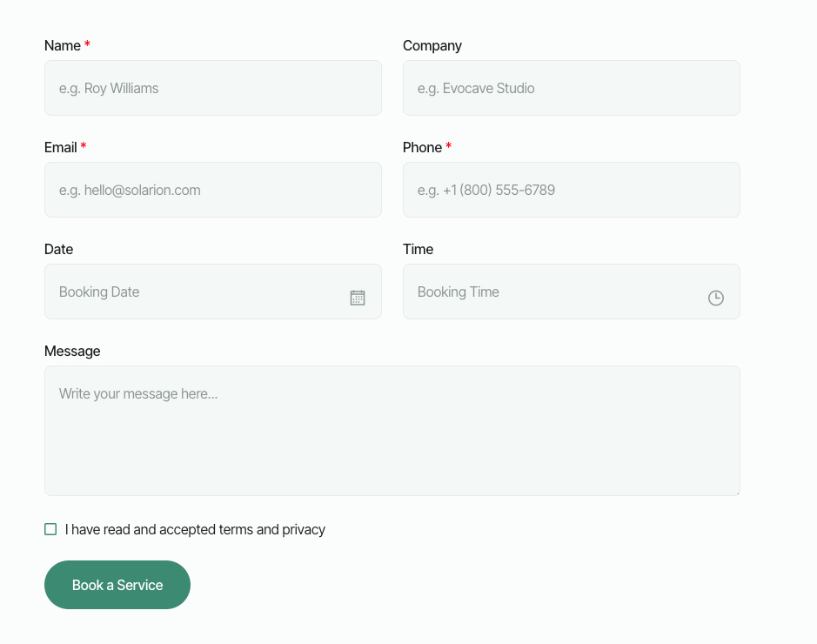The height and width of the screenshot is (644, 817).
Task: Click the Date label
Action: tap(57, 249)
